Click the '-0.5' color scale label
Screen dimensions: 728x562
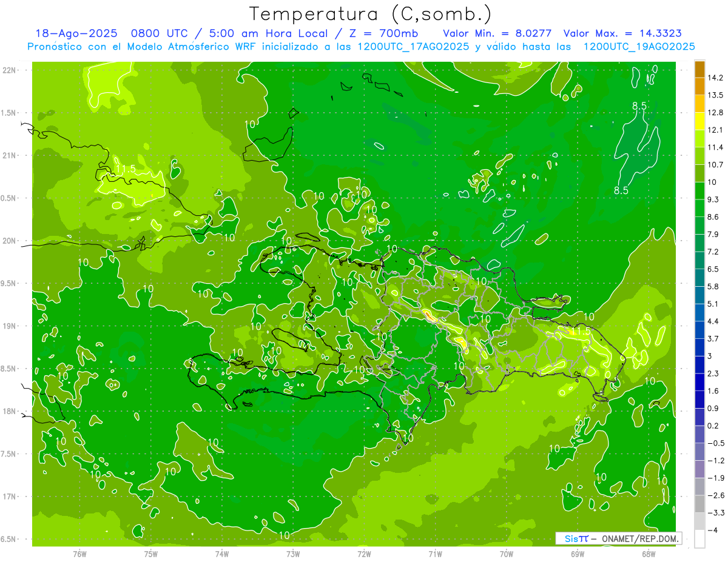716,443
